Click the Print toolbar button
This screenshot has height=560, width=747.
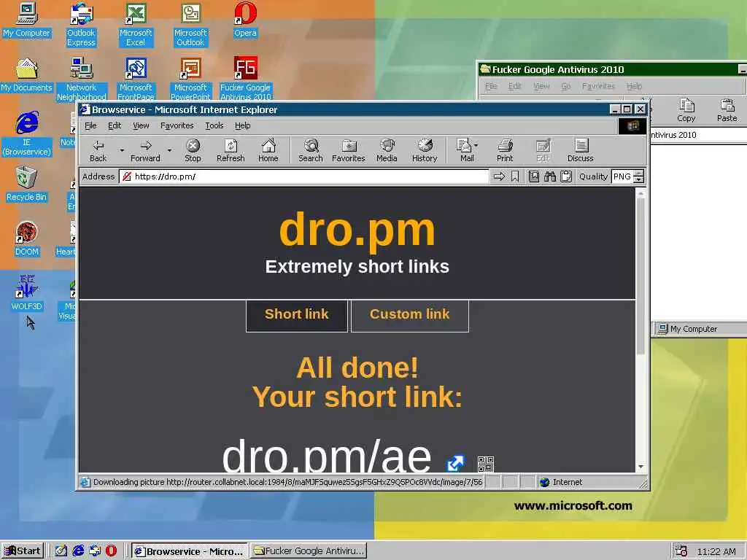[x=505, y=150]
